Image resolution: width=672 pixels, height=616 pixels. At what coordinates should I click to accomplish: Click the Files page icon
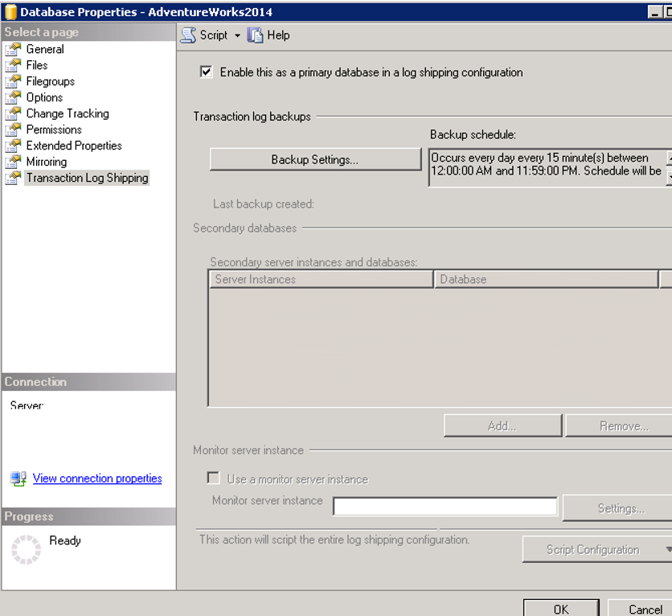point(13,65)
